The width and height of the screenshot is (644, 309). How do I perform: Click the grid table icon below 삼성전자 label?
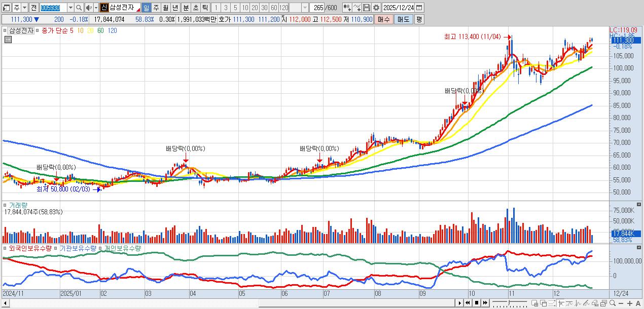point(9,40)
